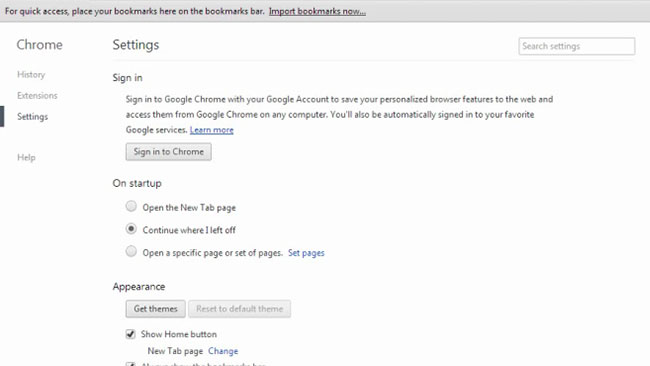The width and height of the screenshot is (650, 366).
Task: Click the Sign in section heading
Action: click(127, 78)
